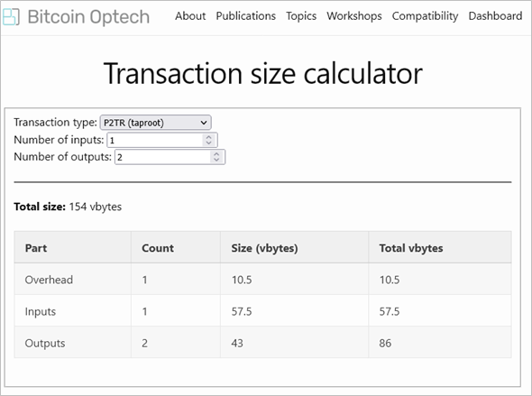Select the Outputs total value 86
The width and height of the screenshot is (532, 396).
coord(385,343)
